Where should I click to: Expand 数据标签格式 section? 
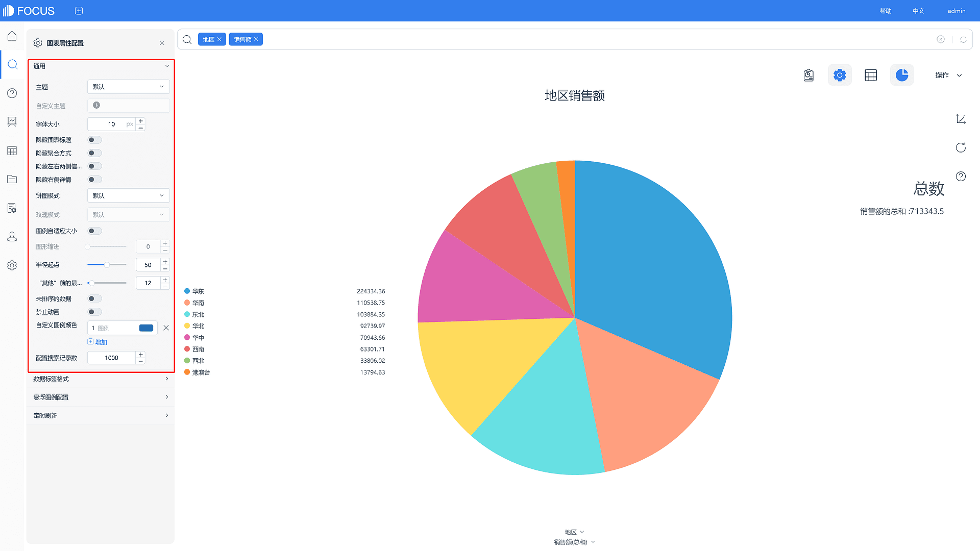coord(101,378)
